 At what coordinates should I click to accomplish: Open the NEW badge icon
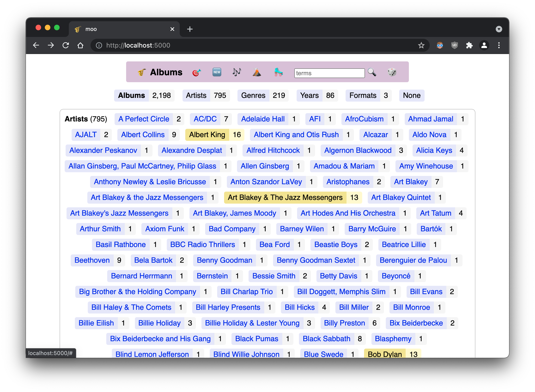(x=217, y=72)
